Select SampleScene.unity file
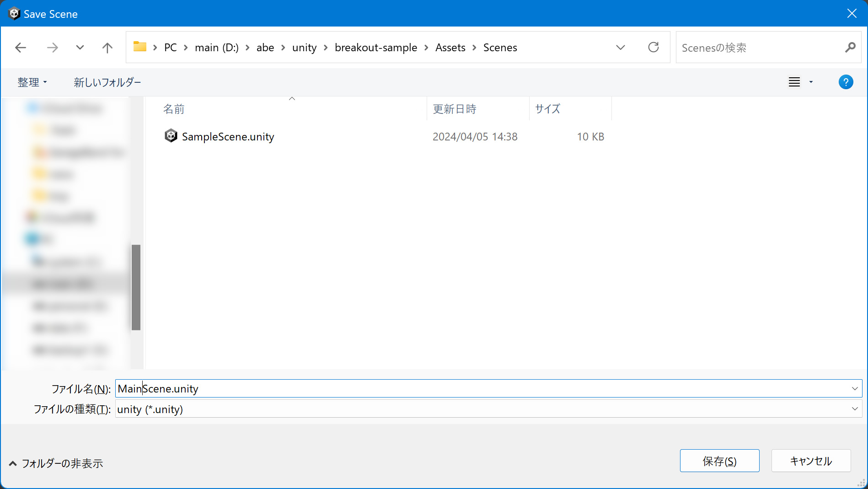Viewport: 868px width, 489px height. coord(228,136)
